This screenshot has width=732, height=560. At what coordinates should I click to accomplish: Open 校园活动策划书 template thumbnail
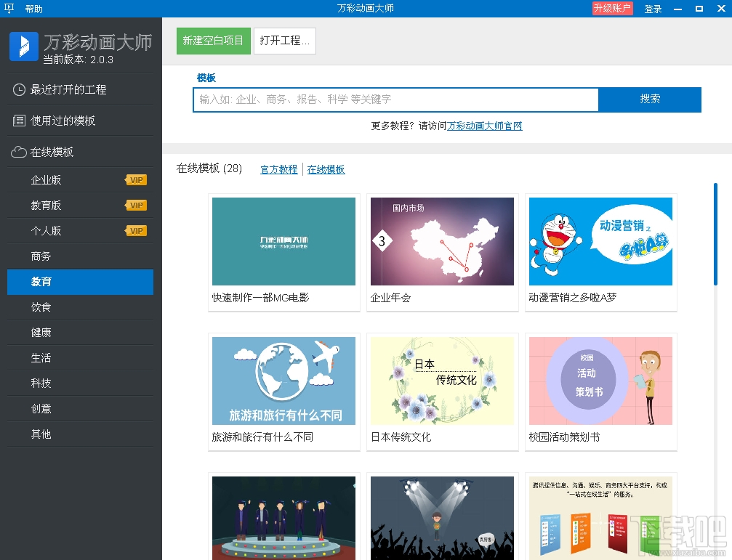point(600,381)
